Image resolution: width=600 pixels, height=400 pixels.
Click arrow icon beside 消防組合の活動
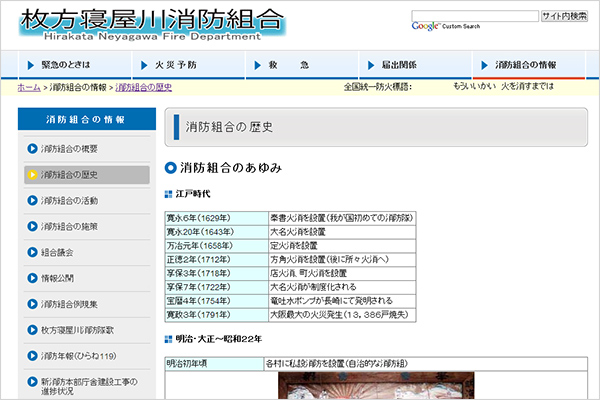tap(33, 200)
